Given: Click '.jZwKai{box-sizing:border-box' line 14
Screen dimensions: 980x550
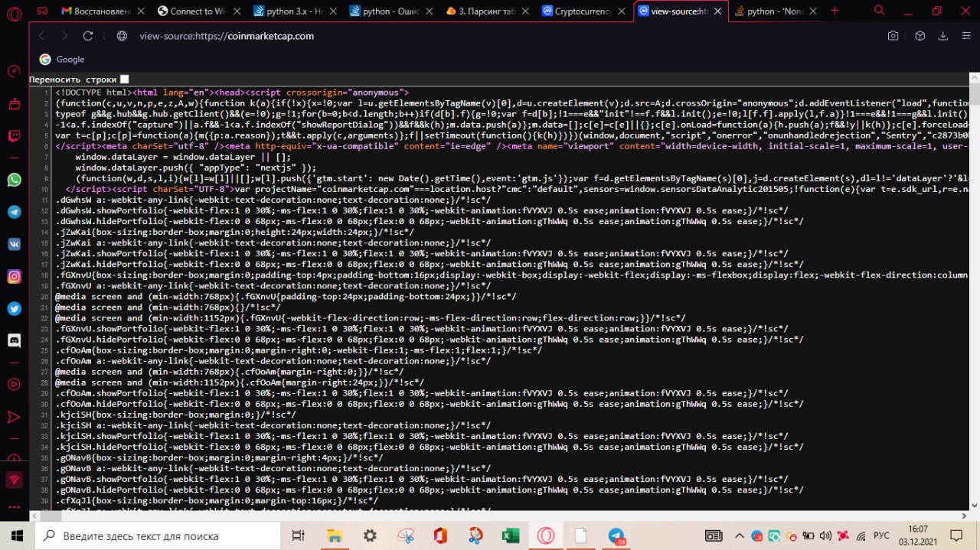Looking at the screenshot, I should 235,232.
